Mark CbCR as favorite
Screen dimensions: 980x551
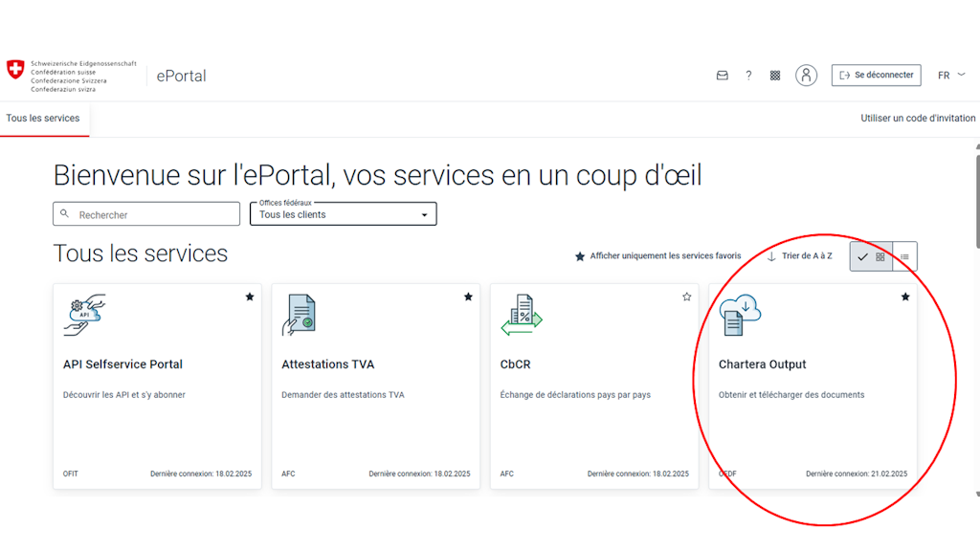tap(686, 298)
